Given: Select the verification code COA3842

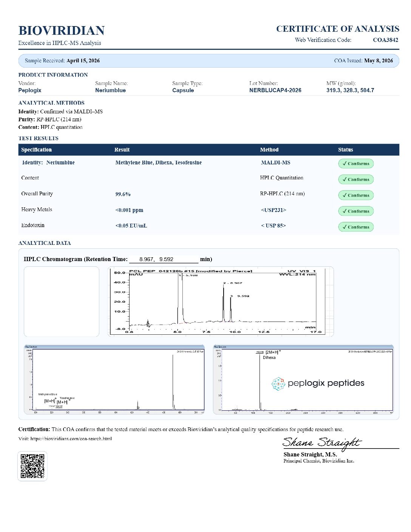Looking at the screenshot, I should (x=385, y=40).
